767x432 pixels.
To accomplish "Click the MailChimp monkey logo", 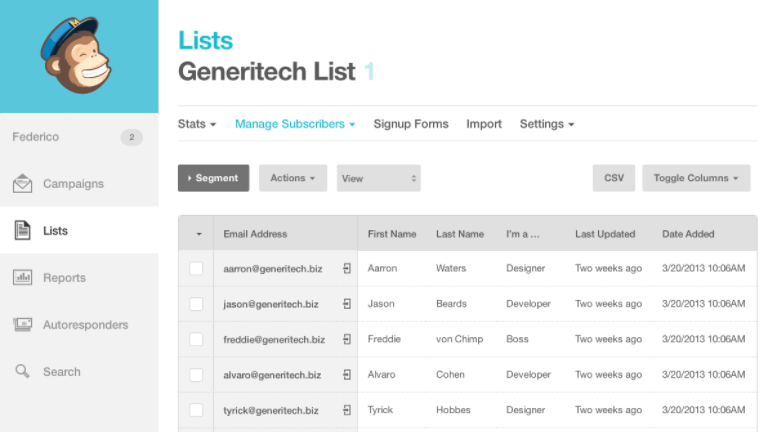I will tap(78, 57).
